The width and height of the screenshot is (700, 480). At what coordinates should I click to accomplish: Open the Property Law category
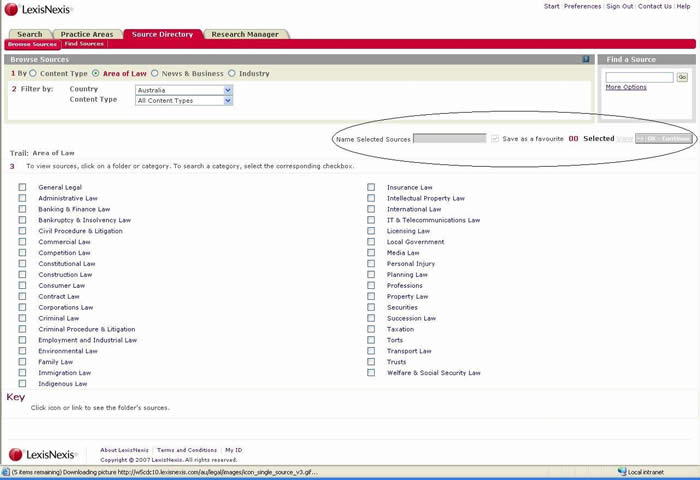tap(408, 296)
